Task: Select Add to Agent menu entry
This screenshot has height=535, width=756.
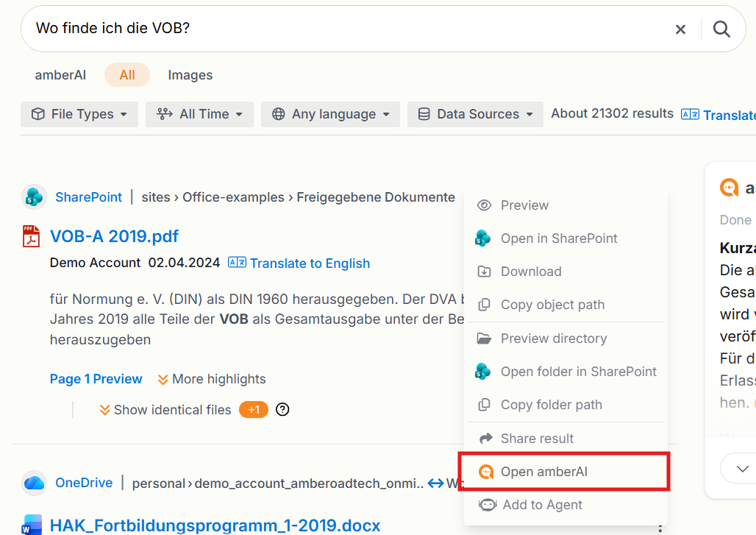Action: click(566, 505)
